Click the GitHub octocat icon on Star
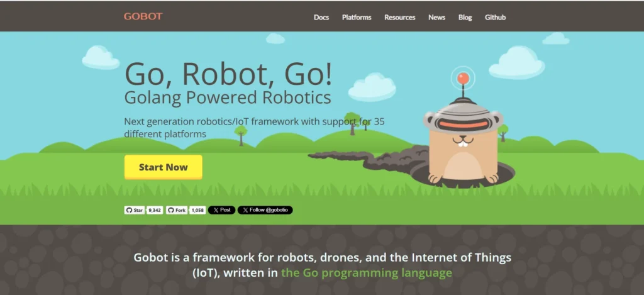The height and width of the screenshot is (295, 644). [129, 210]
